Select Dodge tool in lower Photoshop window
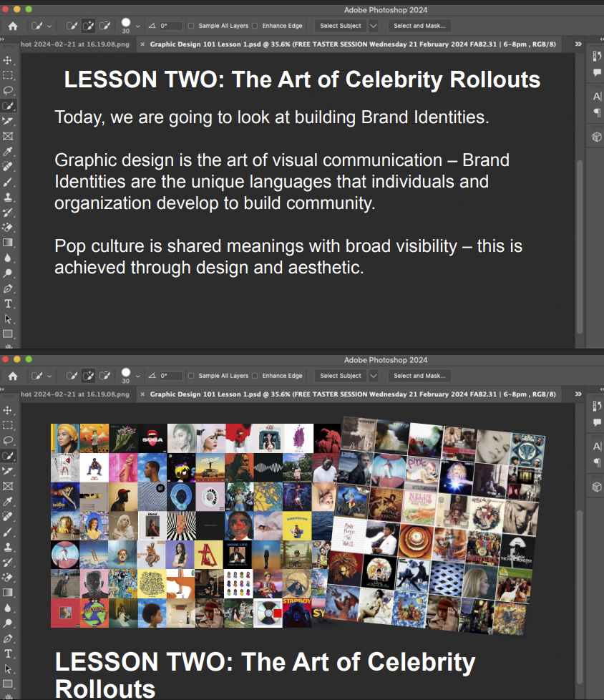 coord(8,623)
